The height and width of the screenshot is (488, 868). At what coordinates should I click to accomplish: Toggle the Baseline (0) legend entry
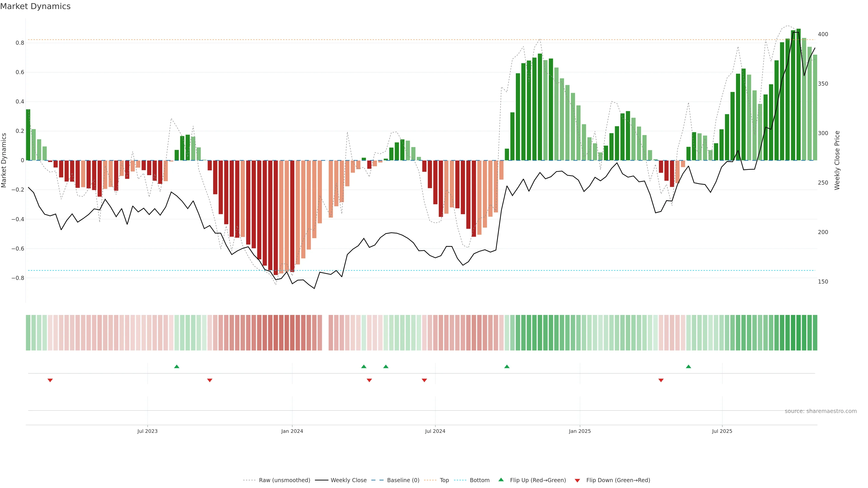403,480
